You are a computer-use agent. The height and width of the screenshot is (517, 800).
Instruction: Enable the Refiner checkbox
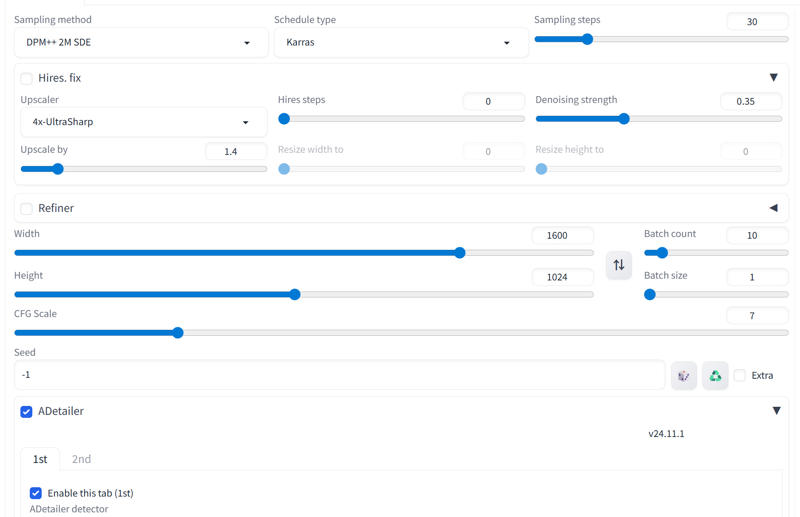pyautogui.click(x=26, y=208)
